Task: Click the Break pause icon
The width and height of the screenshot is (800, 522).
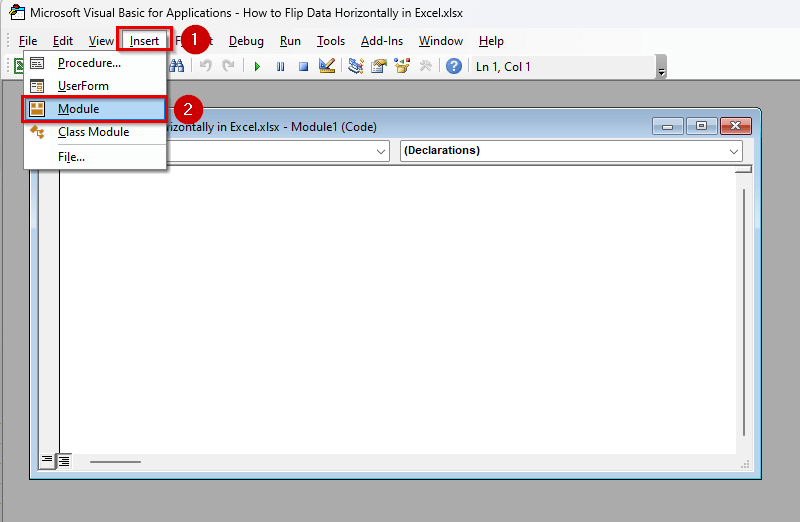Action: (280, 66)
